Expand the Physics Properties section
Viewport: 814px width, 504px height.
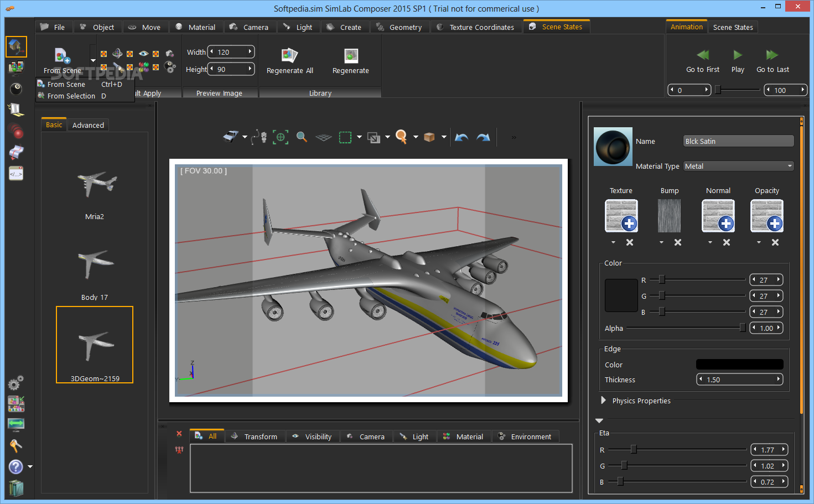pos(603,400)
